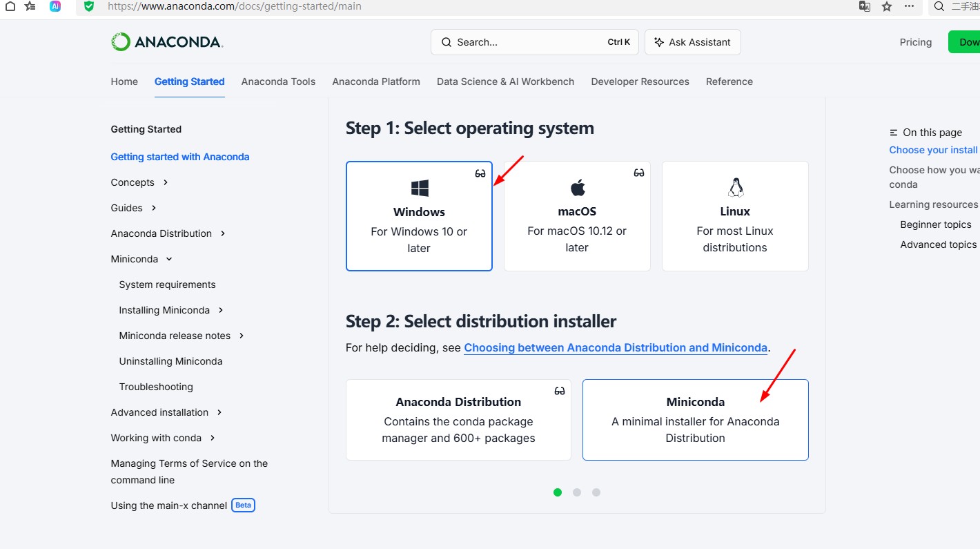Image resolution: width=980 pixels, height=549 pixels.
Task: Open Managing Terms of Service sidebar link
Action: point(189,472)
